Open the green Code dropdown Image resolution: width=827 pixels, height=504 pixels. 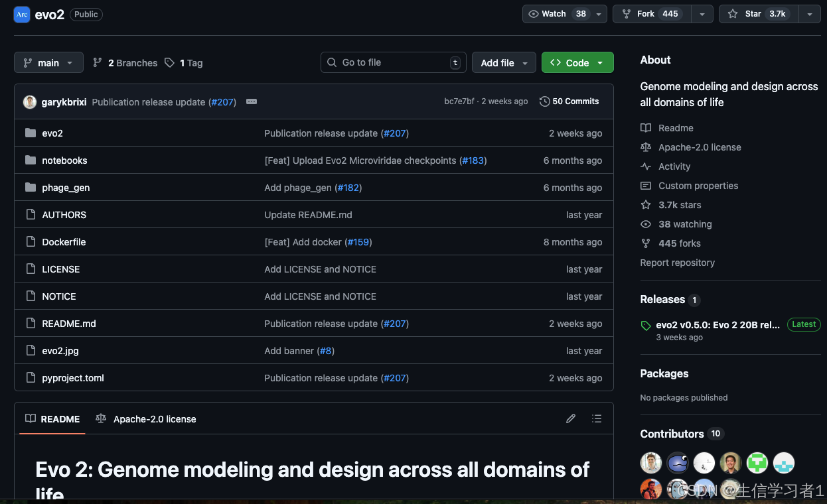tap(577, 62)
